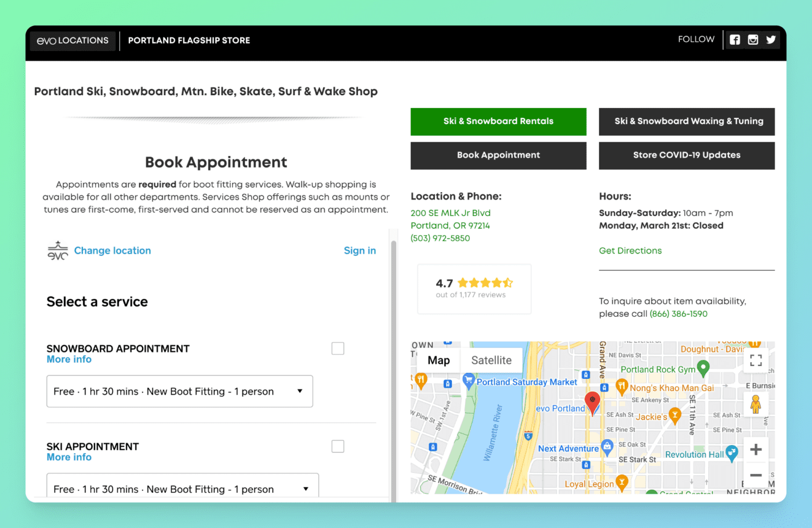This screenshot has height=528, width=812.
Task: Open evo's Facebook page
Action: click(x=734, y=39)
